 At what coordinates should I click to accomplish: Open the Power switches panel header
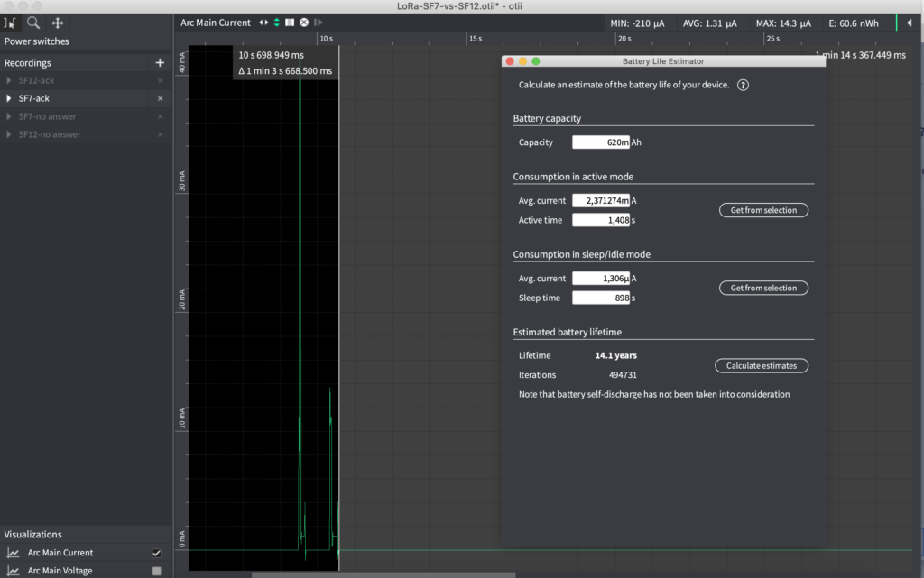[x=86, y=41]
